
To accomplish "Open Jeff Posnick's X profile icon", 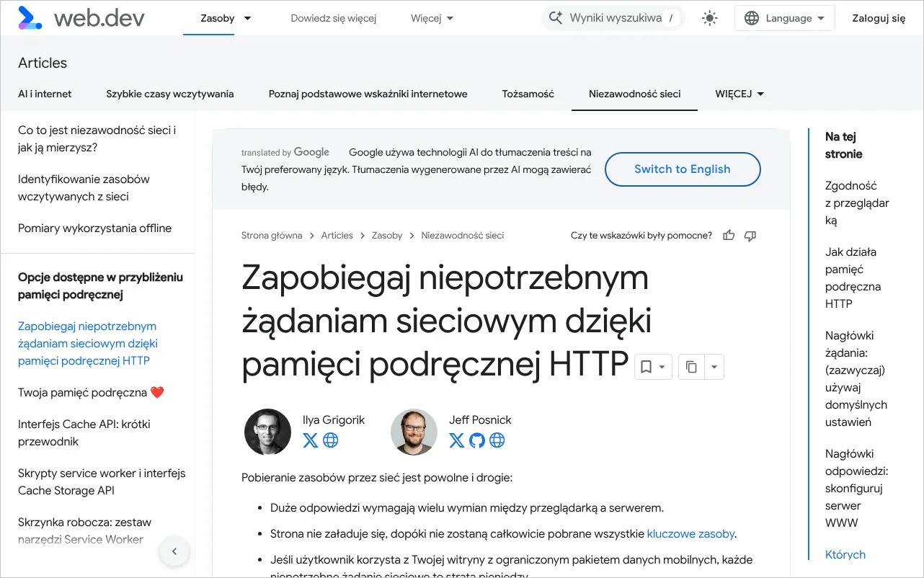I will [x=457, y=440].
